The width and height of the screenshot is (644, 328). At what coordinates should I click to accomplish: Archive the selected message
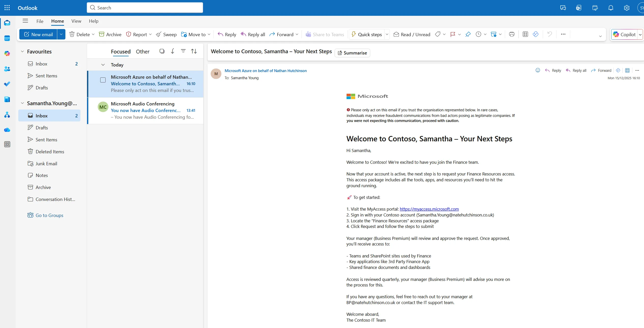click(x=110, y=34)
